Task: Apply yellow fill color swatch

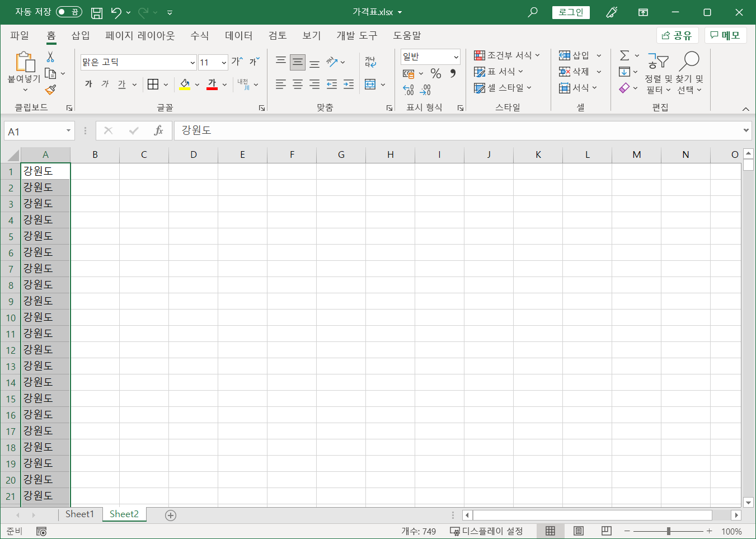Action: (x=185, y=85)
